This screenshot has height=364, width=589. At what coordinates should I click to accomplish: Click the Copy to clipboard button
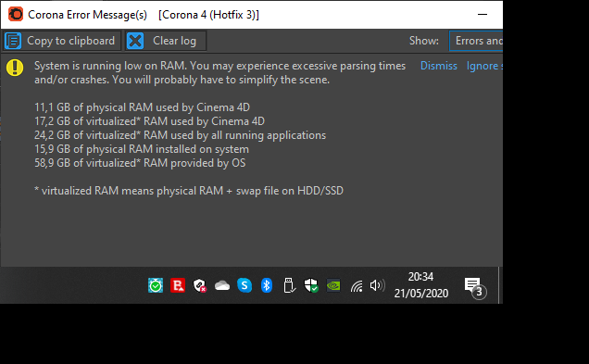pos(62,41)
